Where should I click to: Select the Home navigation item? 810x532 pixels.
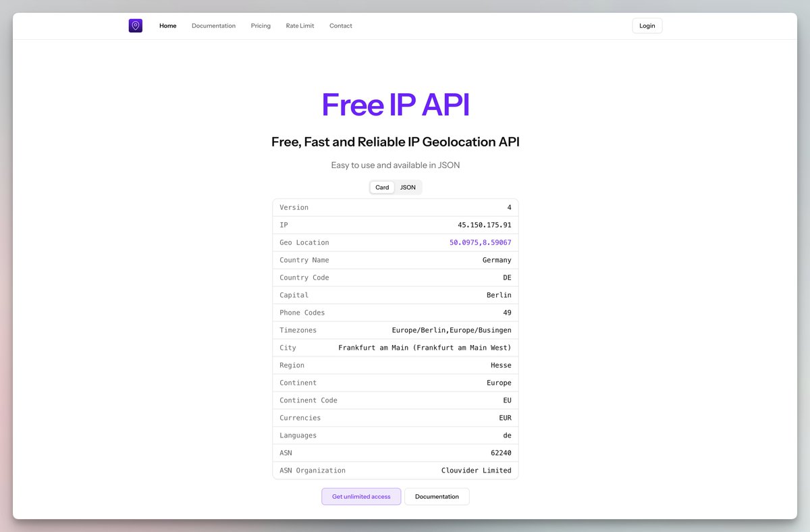167,26
